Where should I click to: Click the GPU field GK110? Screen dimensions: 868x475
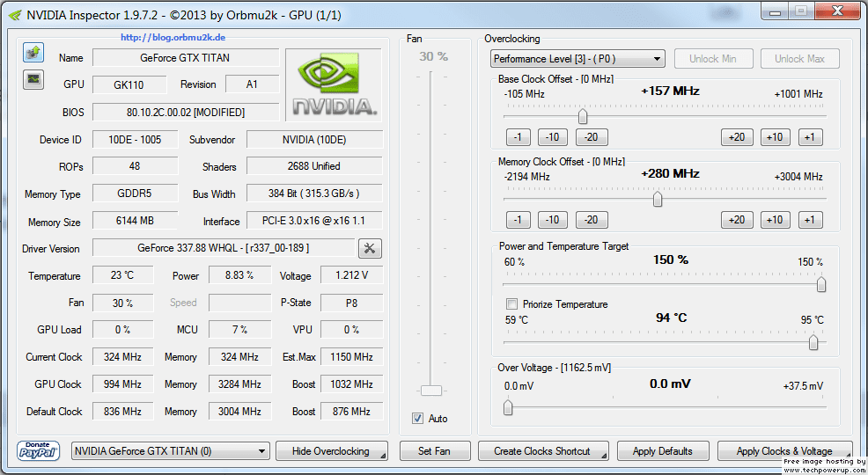(129, 84)
